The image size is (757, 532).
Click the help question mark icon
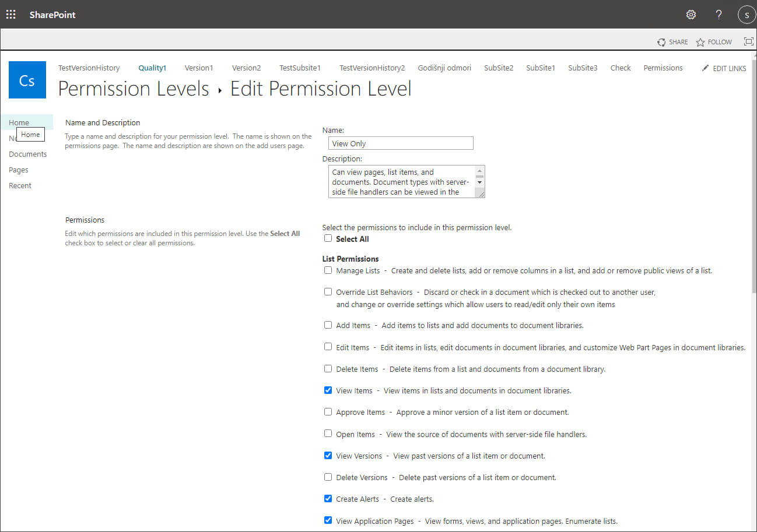(x=719, y=15)
